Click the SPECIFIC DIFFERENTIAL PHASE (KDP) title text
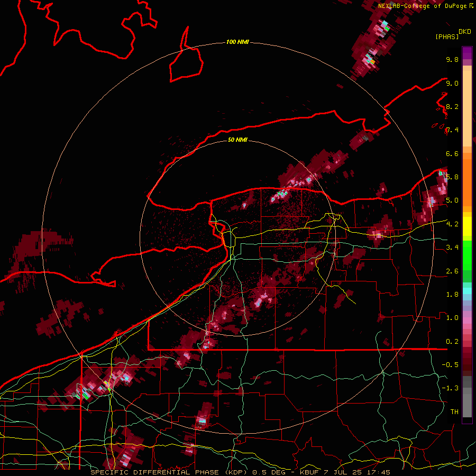Viewport: 476px width, 476px height. 170,472
